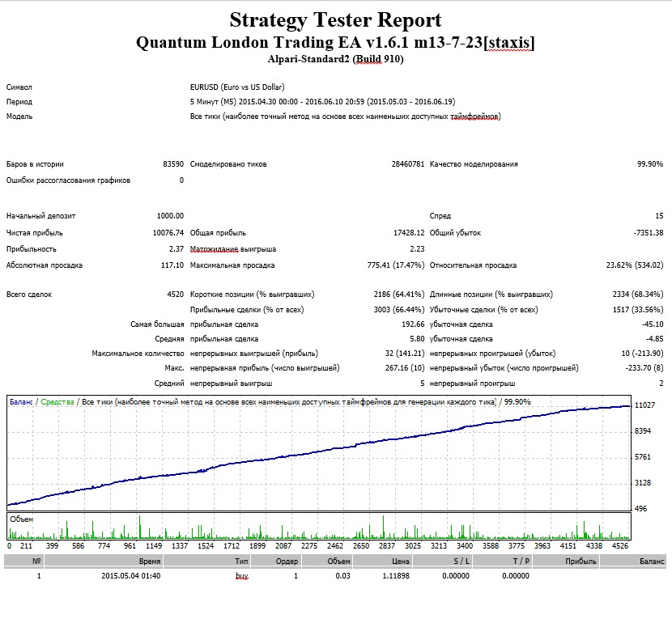Click the 32 (141.21) consecutive wins value
This screenshot has height=640, width=672.
[x=405, y=354]
